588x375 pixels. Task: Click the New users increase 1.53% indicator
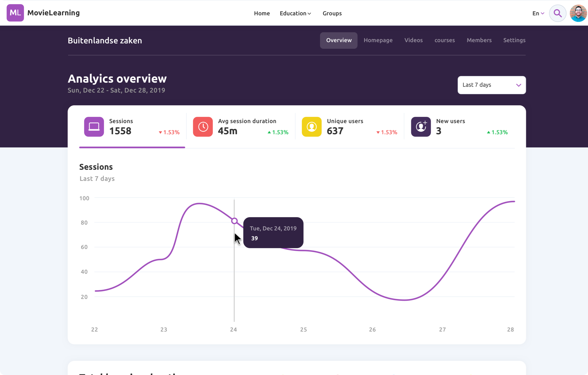click(497, 132)
